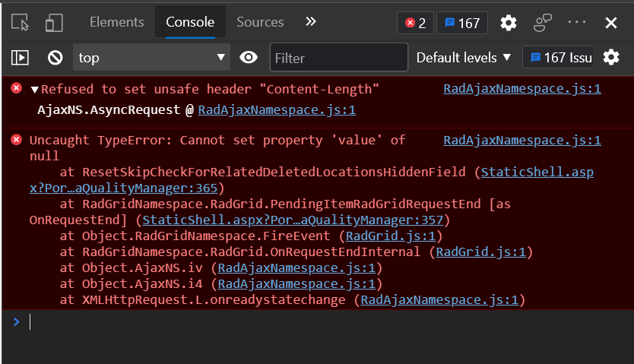The width and height of the screenshot is (634, 364).
Task: Show the console sidebar panel icon
Action: 21,57
